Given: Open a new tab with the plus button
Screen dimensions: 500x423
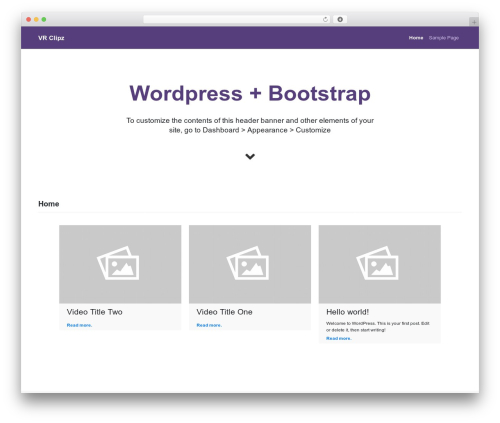Looking at the screenshot, I should [x=474, y=22].
